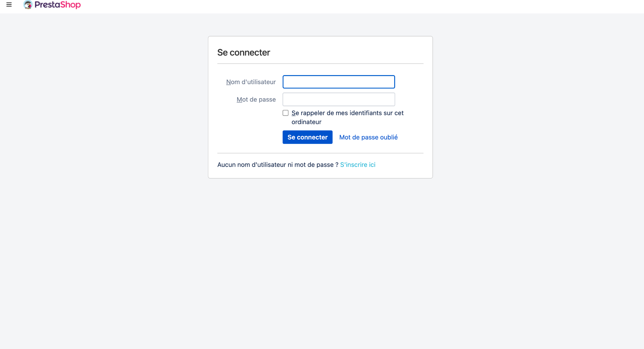Click the underlined N in username label
Viewport: 644px width, 349px height.
(x=228, y=82)
